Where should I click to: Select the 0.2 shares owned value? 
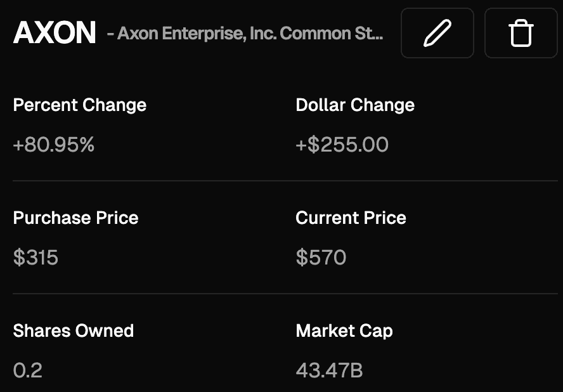28,370
